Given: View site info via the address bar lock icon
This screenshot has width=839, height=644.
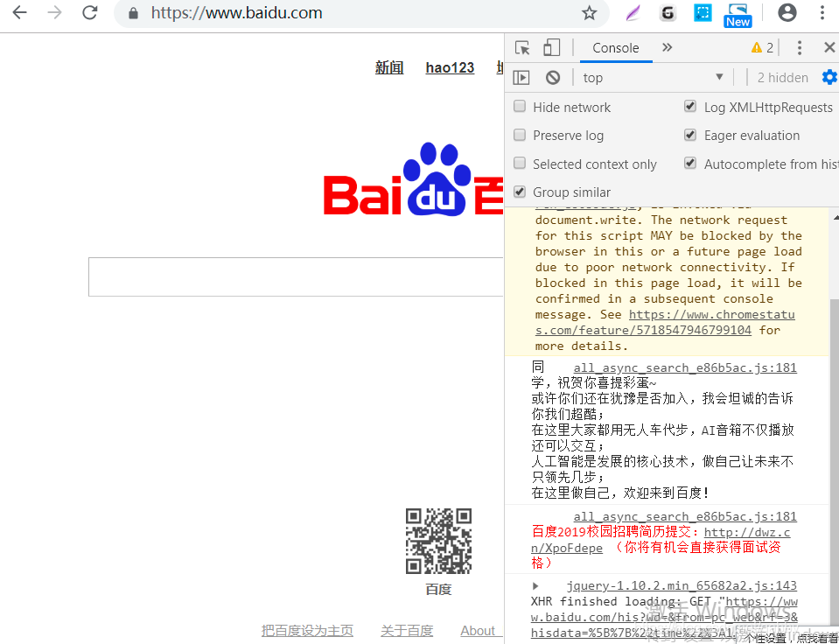Looking at the screenshot, I should [x=133, y=13].
